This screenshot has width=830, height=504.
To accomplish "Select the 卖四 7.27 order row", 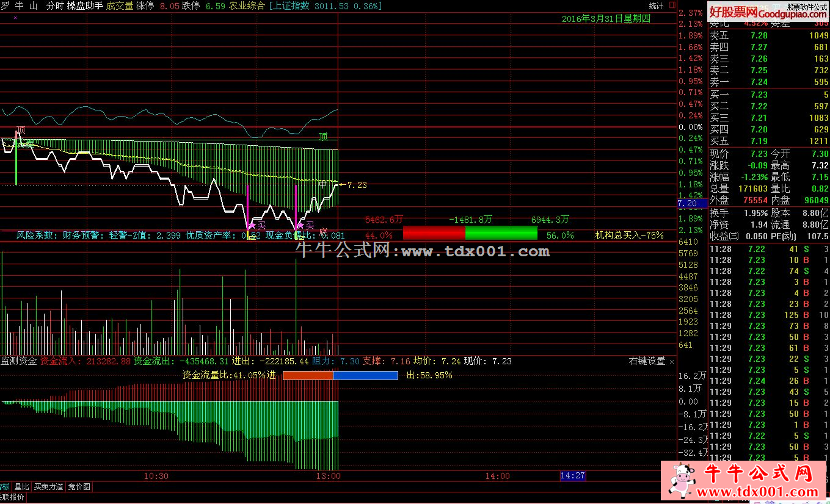I will (769, 47).
